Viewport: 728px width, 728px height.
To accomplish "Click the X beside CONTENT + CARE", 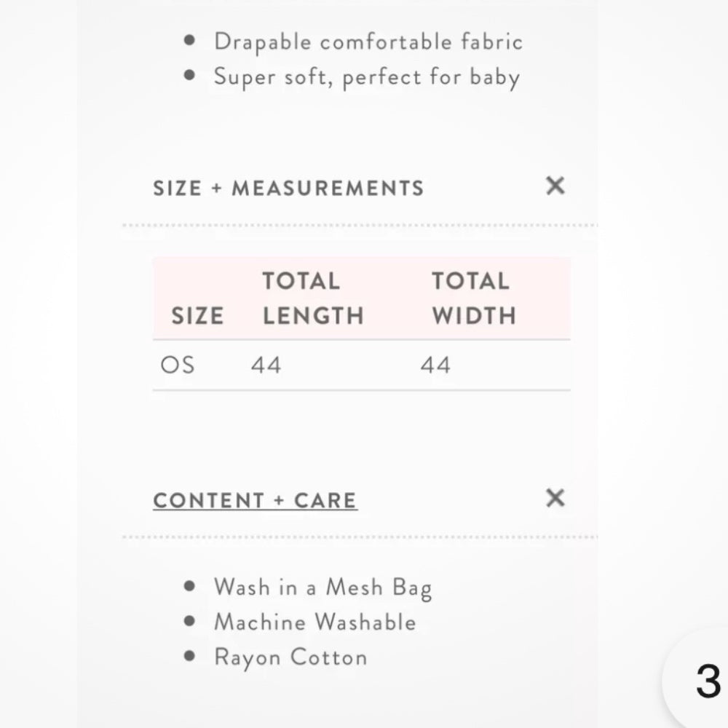I will pyautogui.click(x=555, y=499).
